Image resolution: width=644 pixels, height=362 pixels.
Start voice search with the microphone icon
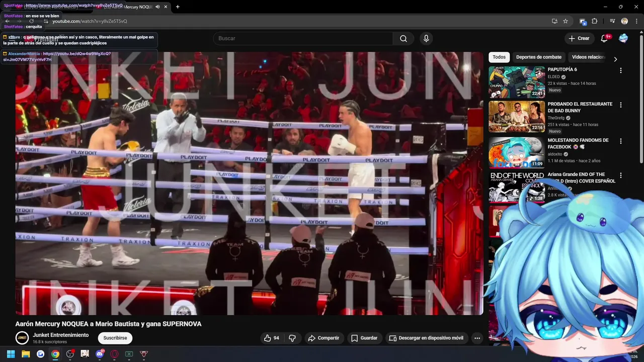426,39
